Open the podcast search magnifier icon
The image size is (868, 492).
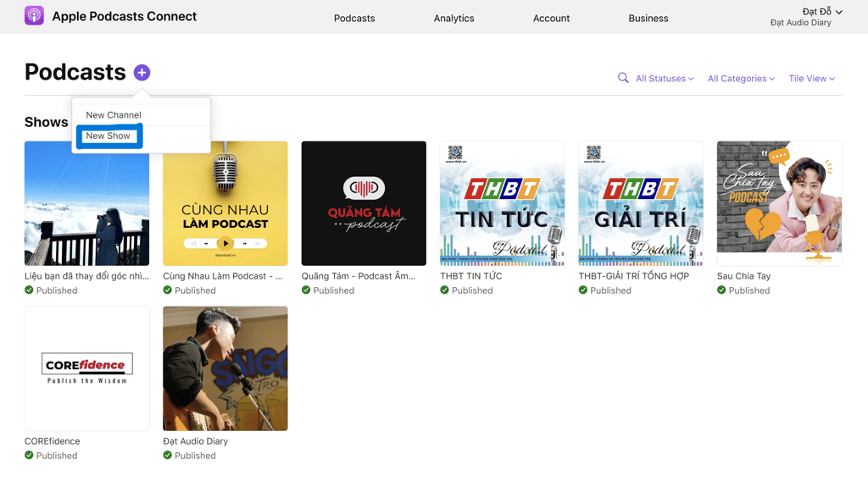coord(623,78)
